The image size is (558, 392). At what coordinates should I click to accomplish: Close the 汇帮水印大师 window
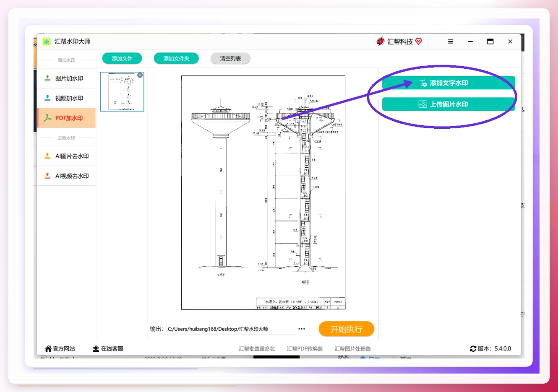click(x=510, y=42)
